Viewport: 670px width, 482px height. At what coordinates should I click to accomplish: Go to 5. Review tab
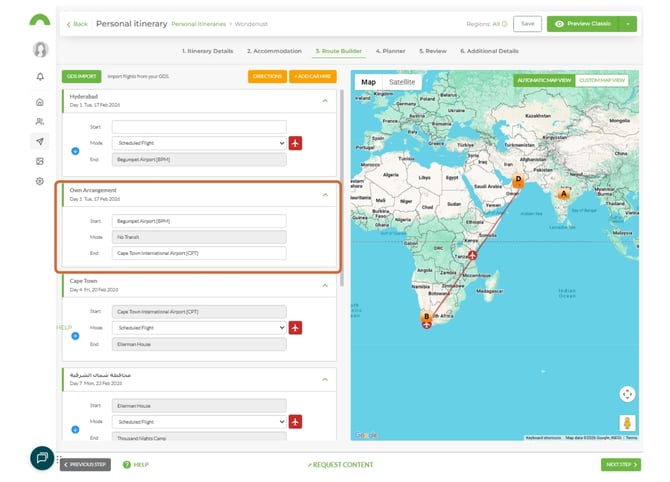433,51
